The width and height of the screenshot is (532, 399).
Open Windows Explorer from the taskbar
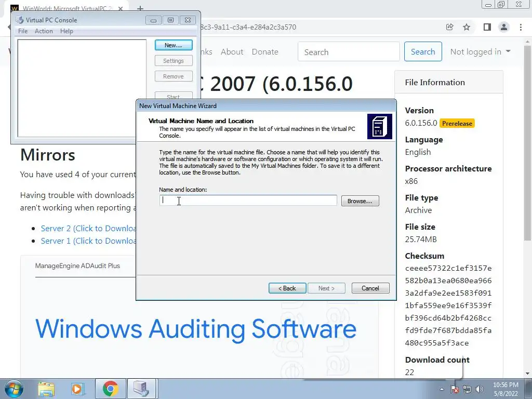point(46,389)
